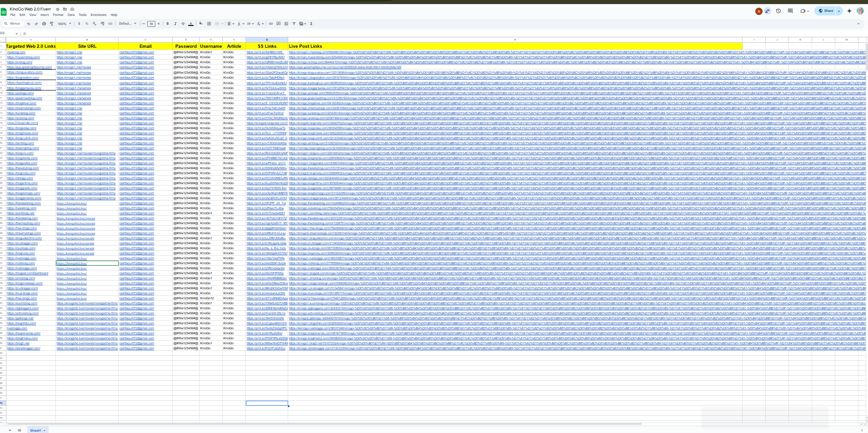Open the Format menu
This screenshot has height=433, width=868.
tap(58, 15)
